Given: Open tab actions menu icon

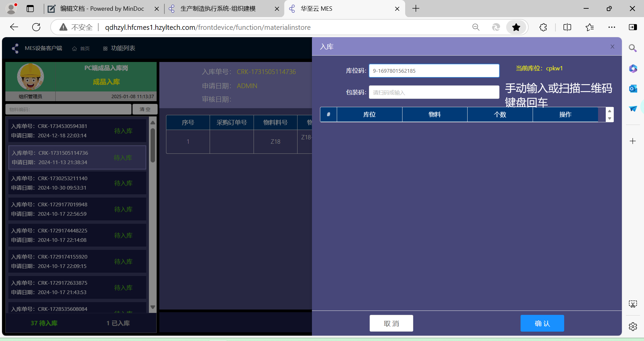Looking at the screenshot, I should pyautogui.click(x=30, y=9).
